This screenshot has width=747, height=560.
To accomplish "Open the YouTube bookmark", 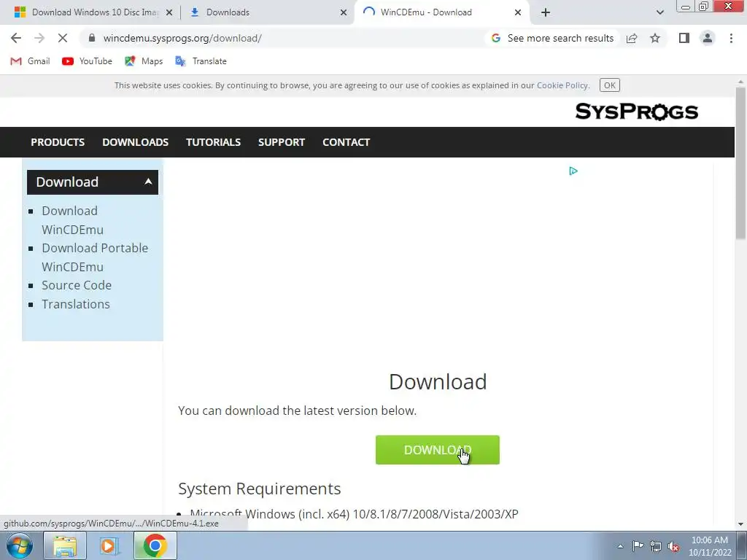I will point(88,61).
